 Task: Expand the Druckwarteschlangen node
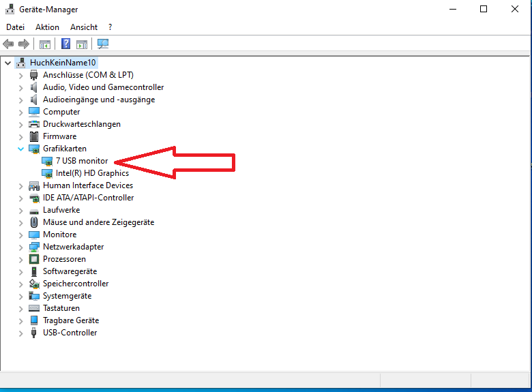[20, 125]
